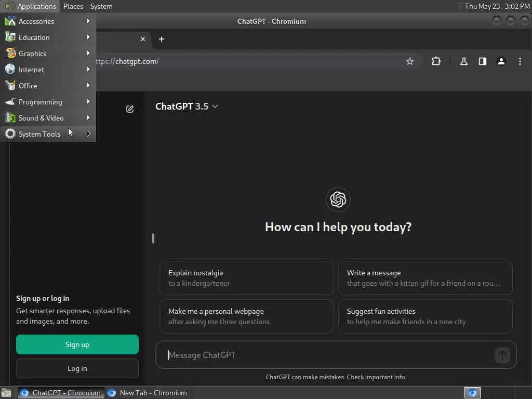
Task: Click the System Tools gear icon
Action: [x=10, y=134]
